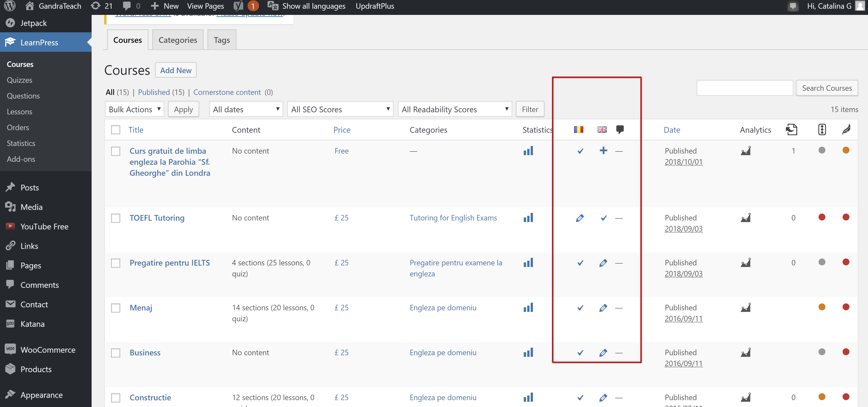The width and height of the screenshot is (868, 407).
Task: Expand the All SEO Scores dropdown
Action: point(340,109)
